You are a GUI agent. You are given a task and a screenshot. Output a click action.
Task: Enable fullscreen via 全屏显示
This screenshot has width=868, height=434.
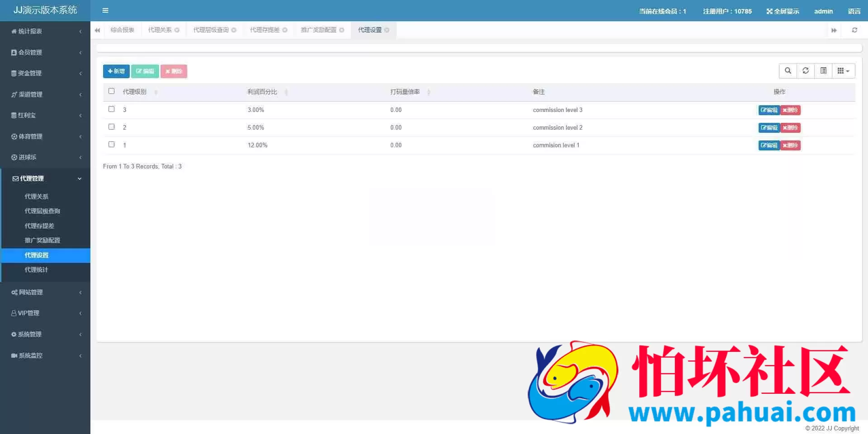point(783,11)
